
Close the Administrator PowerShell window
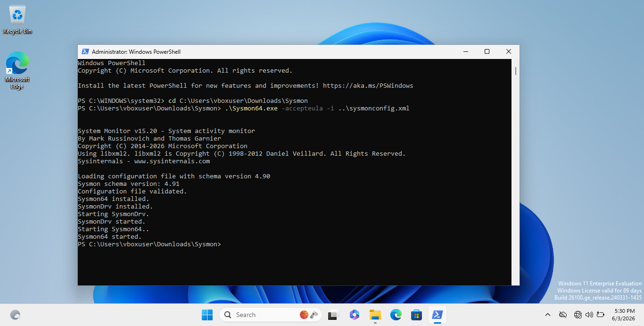coord(509,52)
